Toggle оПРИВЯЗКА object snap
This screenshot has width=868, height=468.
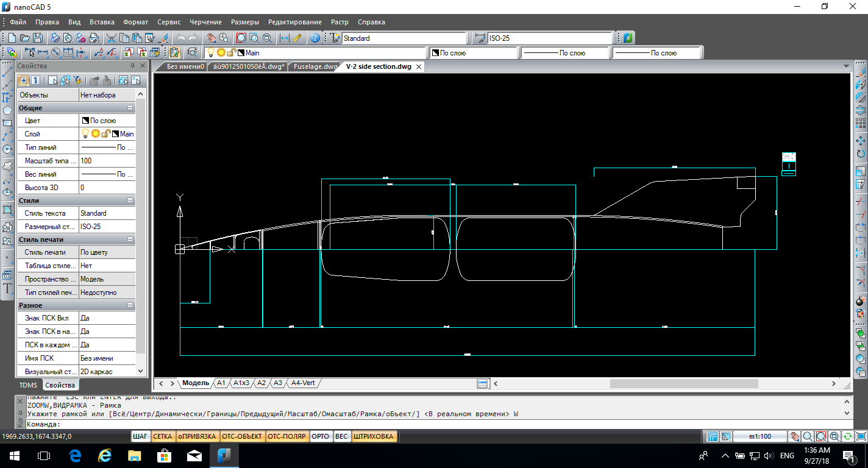coord(197,436)
